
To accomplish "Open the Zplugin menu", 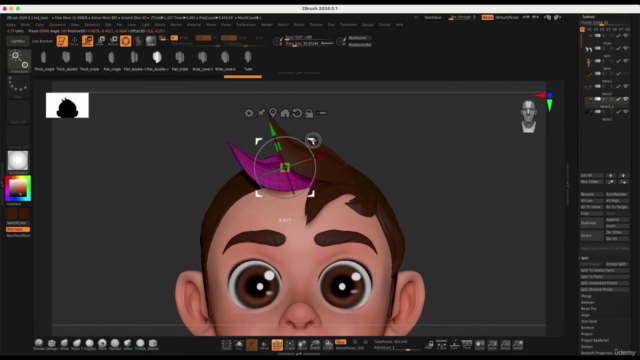I will point(368,25).
